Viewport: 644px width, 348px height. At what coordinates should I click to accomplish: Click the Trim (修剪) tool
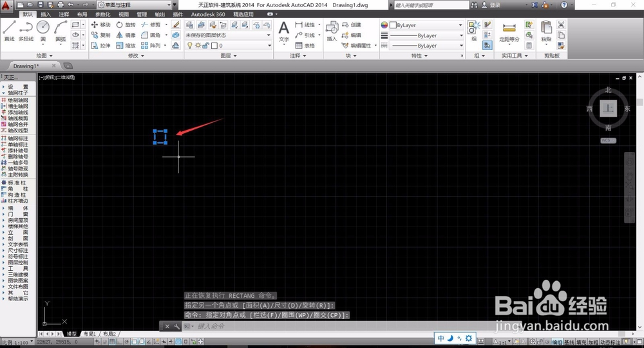(151, 24)
